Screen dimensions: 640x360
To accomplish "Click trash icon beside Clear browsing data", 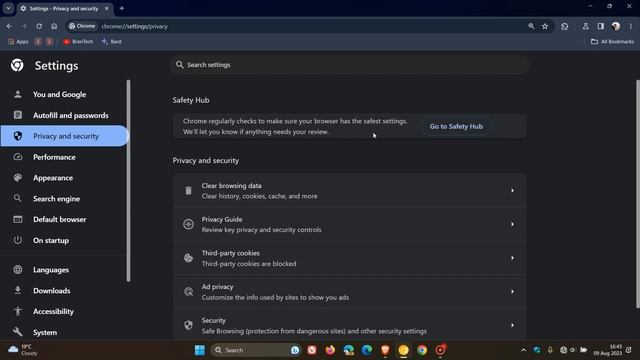I will (188, 191).
